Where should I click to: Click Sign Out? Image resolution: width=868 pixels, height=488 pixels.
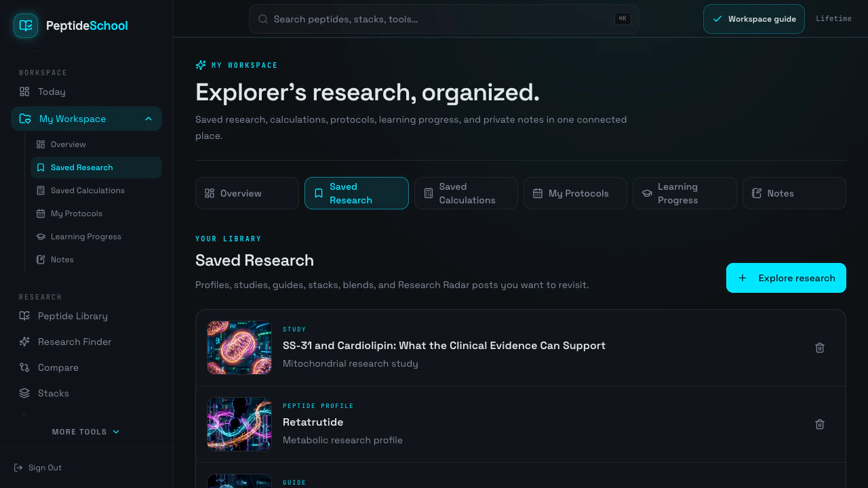pyautogui.click(x=38, y=468)
